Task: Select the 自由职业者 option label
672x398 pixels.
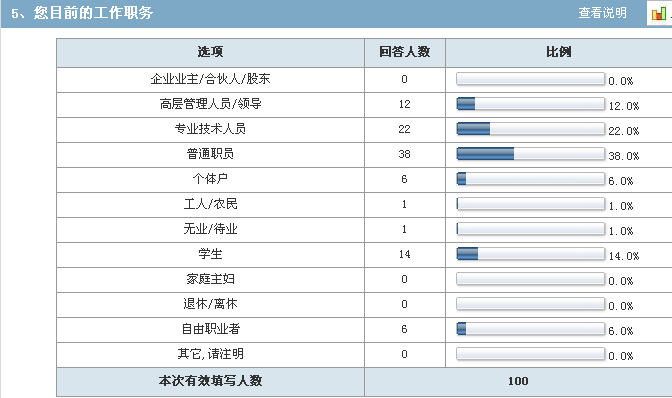Action: tap(210, 329)
